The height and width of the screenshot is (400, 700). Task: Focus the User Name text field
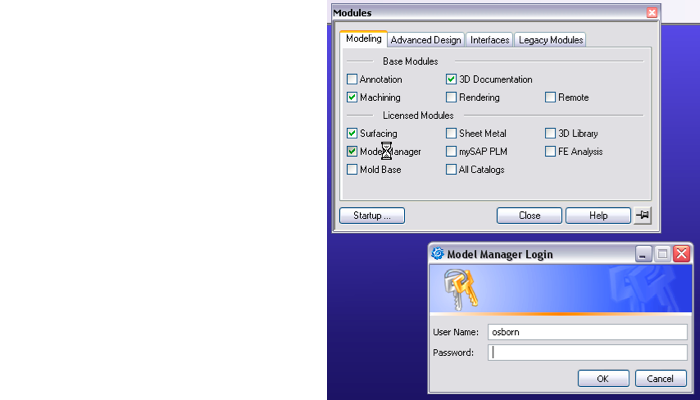(x=587, y=332)
